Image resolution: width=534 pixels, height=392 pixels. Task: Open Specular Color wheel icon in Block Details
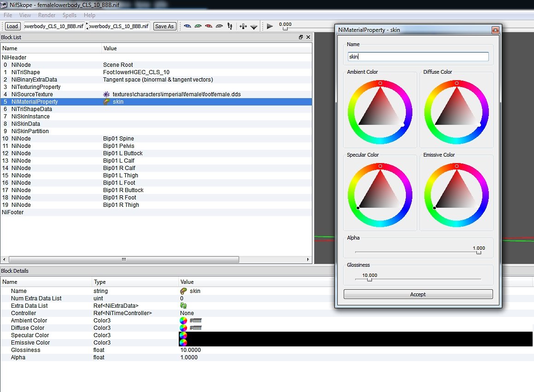click(183, 335)
